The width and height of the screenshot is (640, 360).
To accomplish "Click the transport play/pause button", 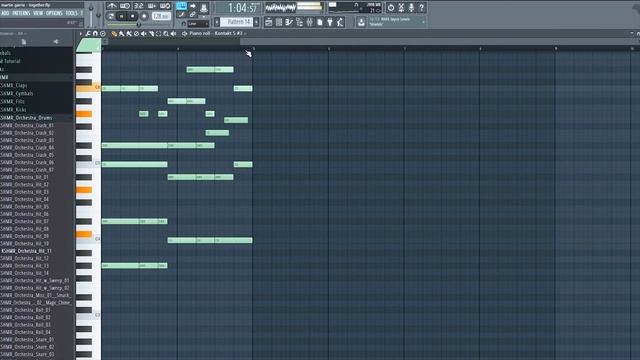I will 122,16.
